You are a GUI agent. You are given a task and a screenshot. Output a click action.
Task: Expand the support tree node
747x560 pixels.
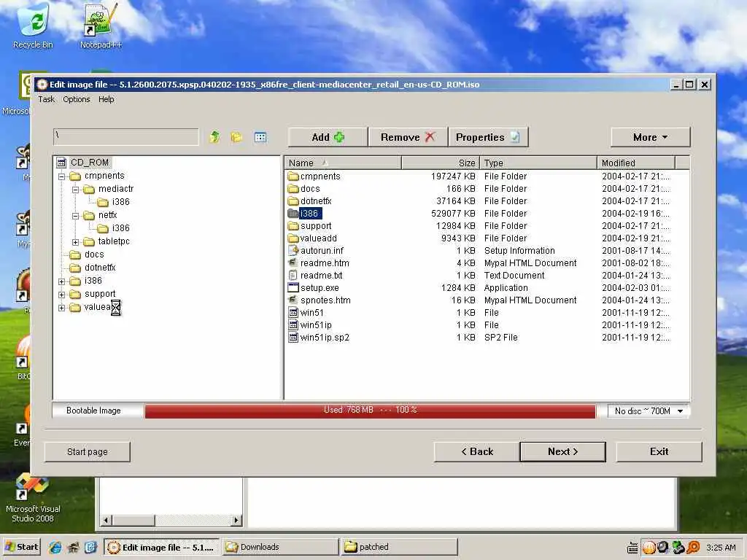coord(61,295)
